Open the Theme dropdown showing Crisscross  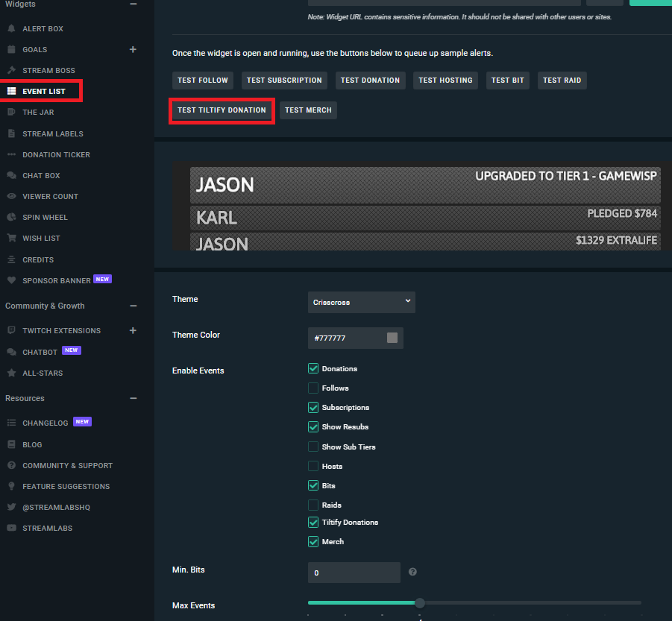coord(361,302)
